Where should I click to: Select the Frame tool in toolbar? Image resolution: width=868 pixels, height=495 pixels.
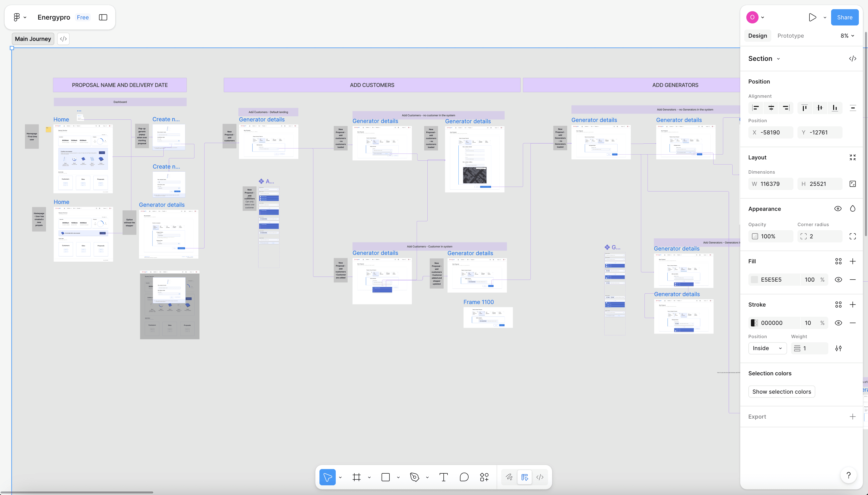[x=357, y=477]
